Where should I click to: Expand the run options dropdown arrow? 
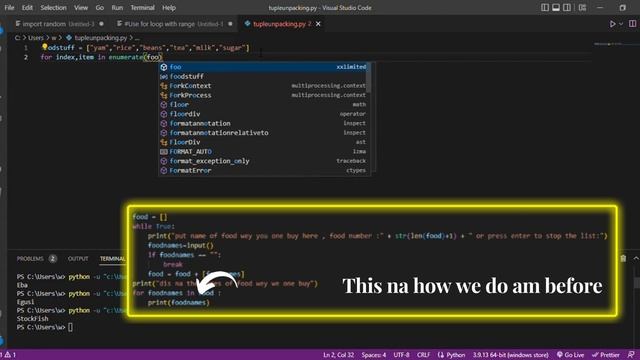pyautogui.click(x=621, y=24)
